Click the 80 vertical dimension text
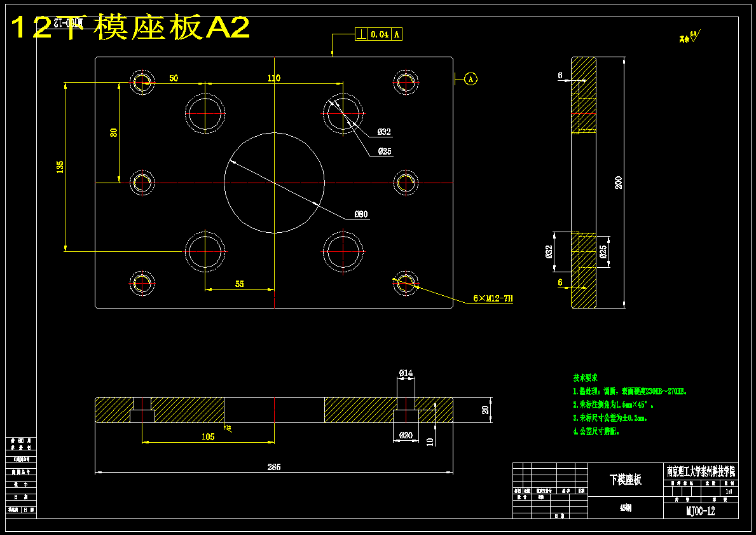Image resolution: width=756 pixels, height=535 pixels. point(114,132)
